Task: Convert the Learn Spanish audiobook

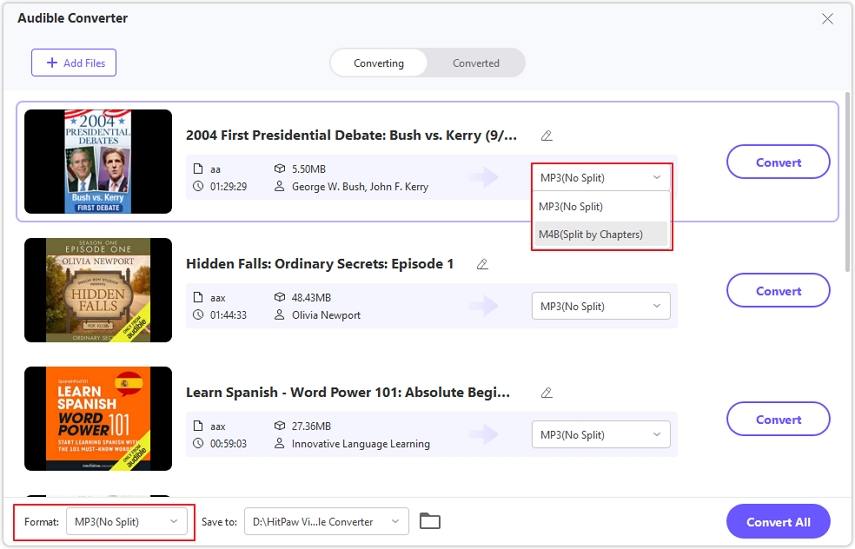Action: tap(778, 420)
